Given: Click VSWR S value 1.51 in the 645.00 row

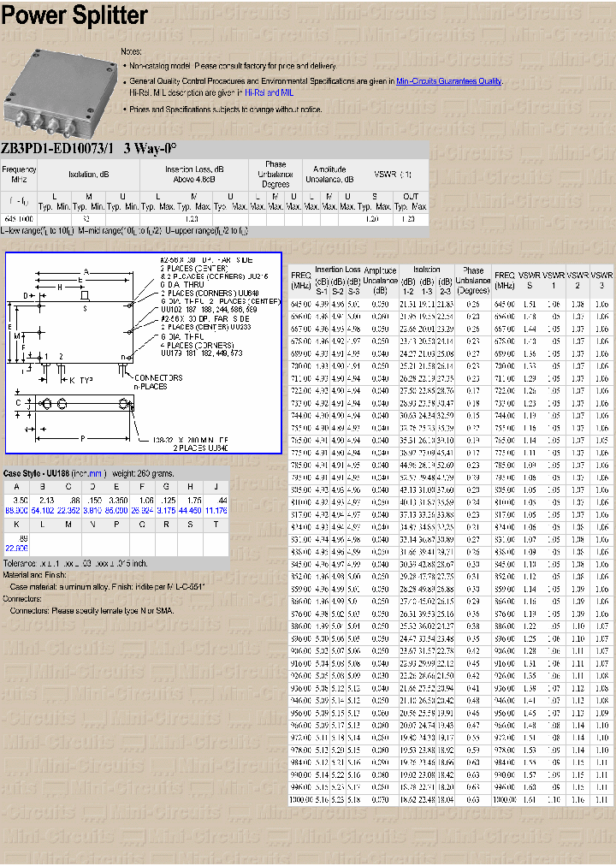Looking at the screenshot, I should 530,305.
